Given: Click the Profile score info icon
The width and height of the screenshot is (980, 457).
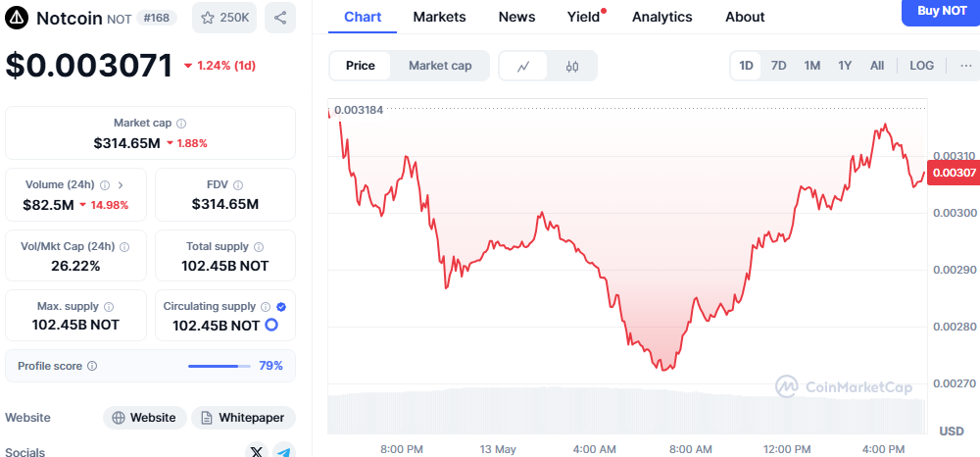Looking at the screenshot, I should click(x=92, y=366).
